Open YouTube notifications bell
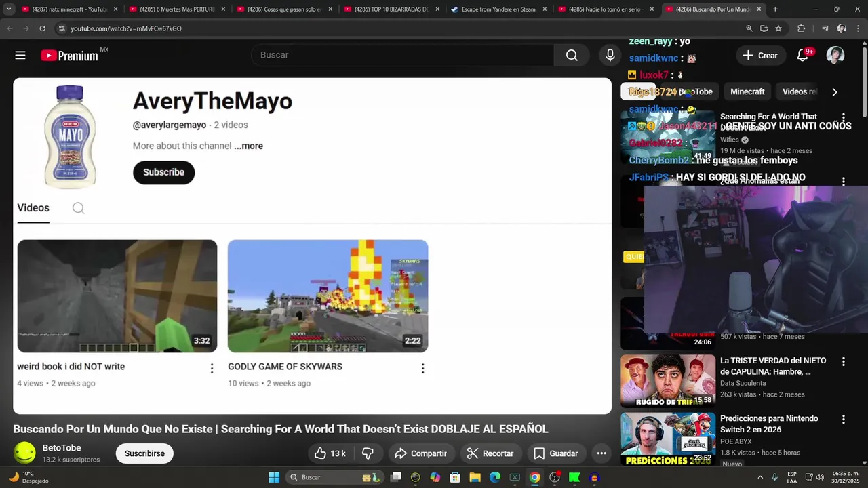 [802, 56]
